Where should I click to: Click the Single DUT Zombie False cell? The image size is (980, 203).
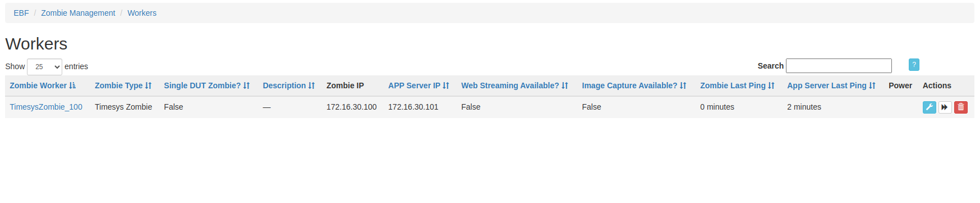[173, 107]
